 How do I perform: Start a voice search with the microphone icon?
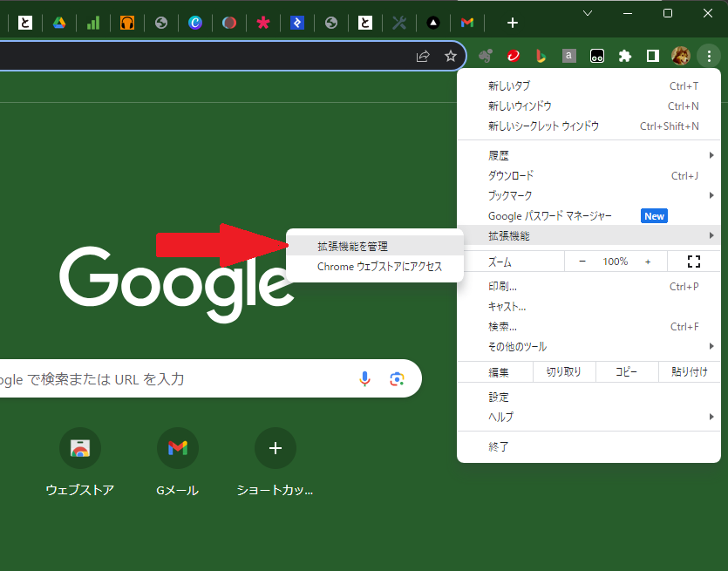364,378
